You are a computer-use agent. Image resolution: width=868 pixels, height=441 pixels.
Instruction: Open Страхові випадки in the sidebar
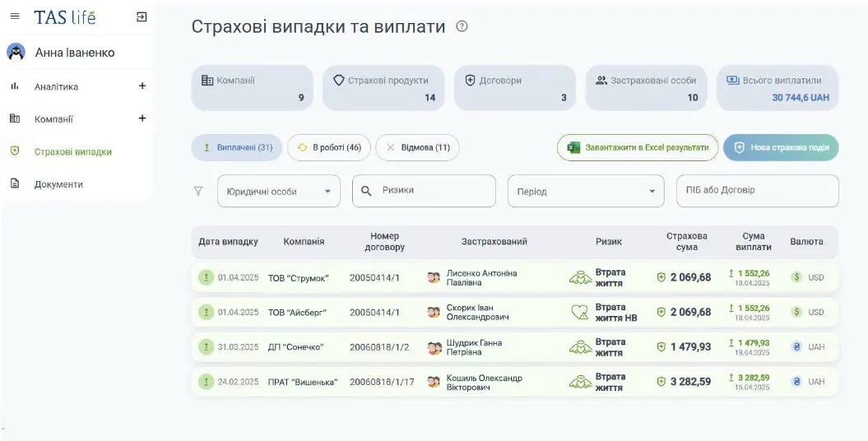click(x=73, y=151)
